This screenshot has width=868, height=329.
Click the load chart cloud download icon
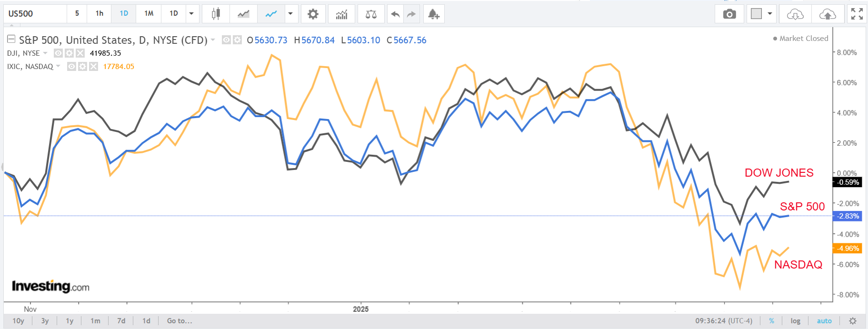(795, 14)
